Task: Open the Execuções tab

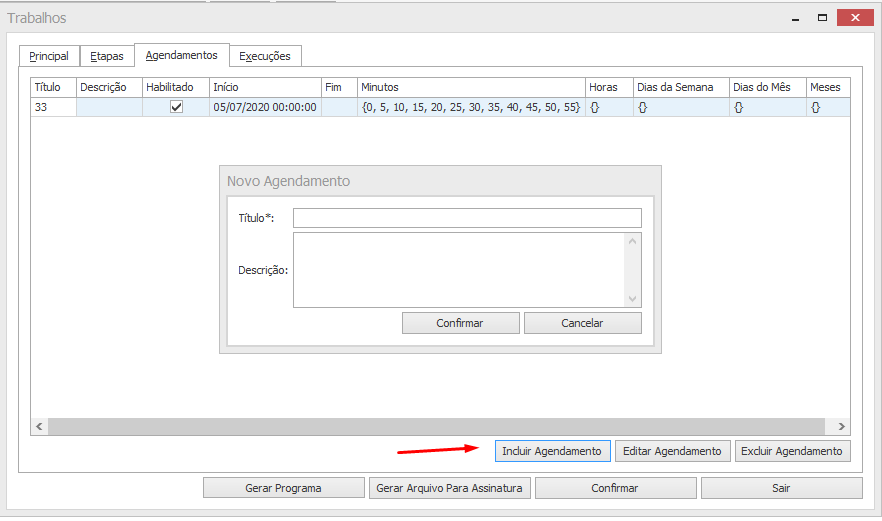Action: tap(265, 56)
